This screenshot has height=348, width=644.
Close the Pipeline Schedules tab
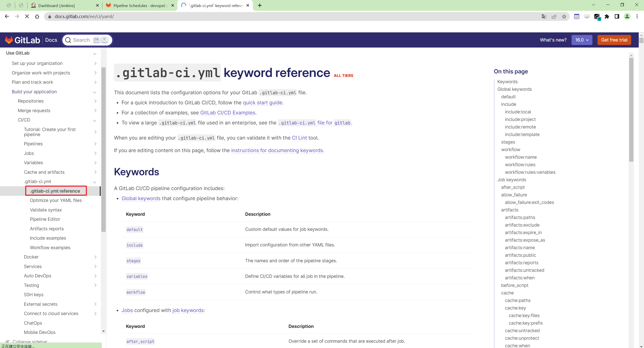[x=173, y=5]
